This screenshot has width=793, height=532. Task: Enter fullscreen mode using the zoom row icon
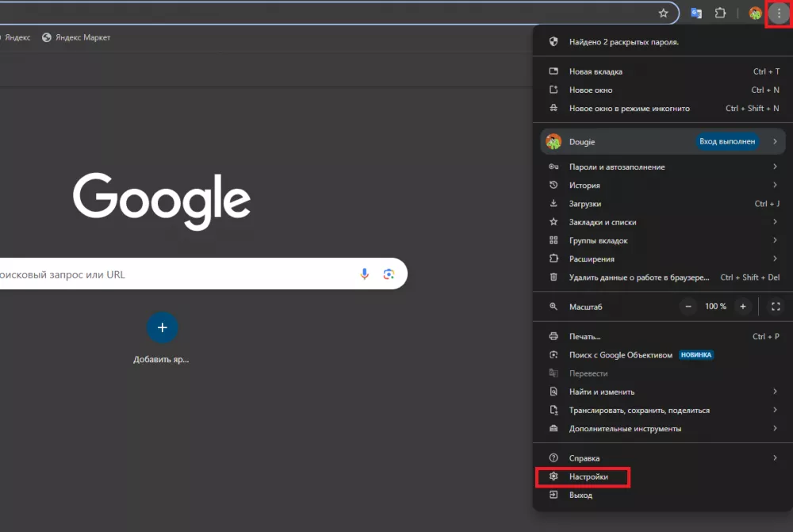click(776, 306)
